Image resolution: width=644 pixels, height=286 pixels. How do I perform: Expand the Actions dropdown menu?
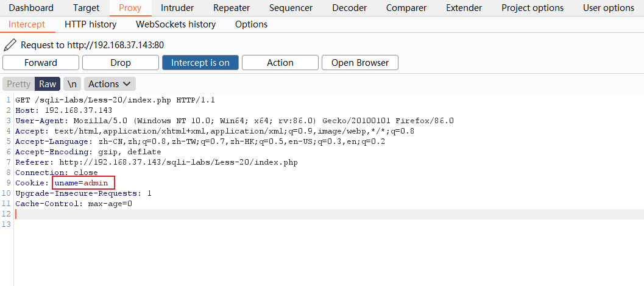(110, 84)
